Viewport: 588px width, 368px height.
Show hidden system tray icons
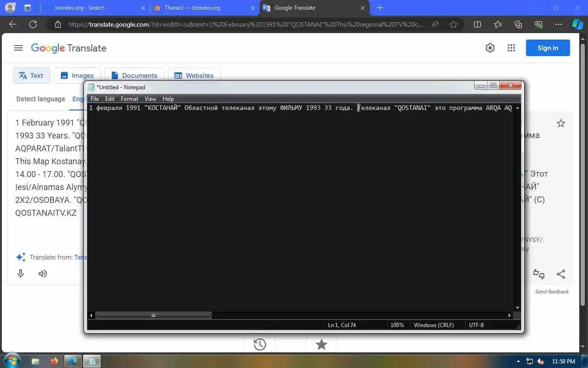point(519,361)
